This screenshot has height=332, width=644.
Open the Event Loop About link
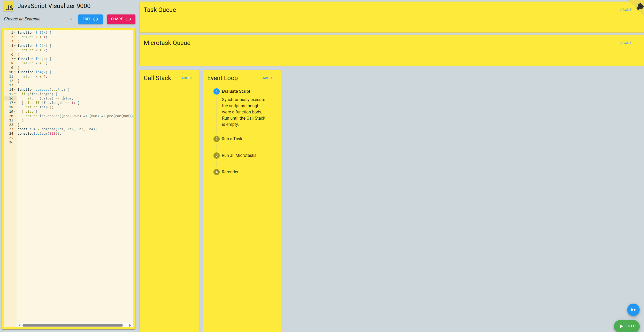coord(268,78)
